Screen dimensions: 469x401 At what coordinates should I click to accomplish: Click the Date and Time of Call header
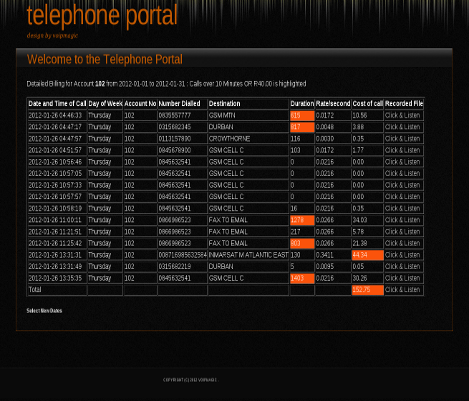point(57,104)
